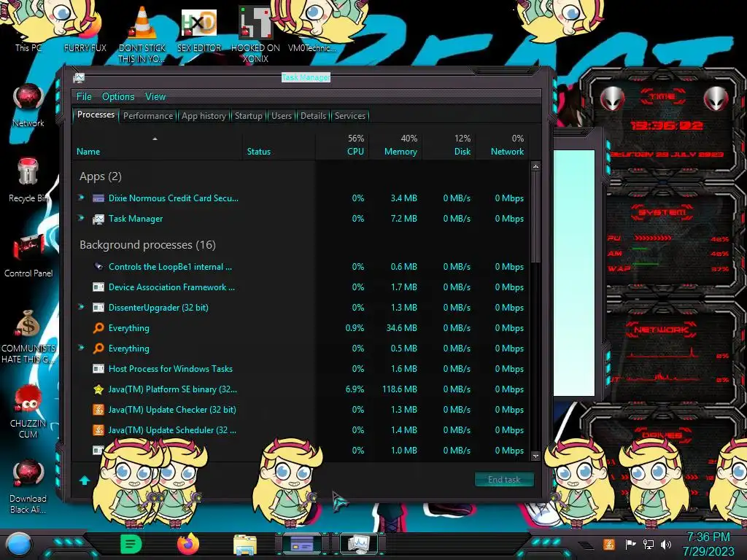This screenshot has height=560, width=747.
Task: Click the Task Manager process row icon
Action: click(x=98, y=219)
